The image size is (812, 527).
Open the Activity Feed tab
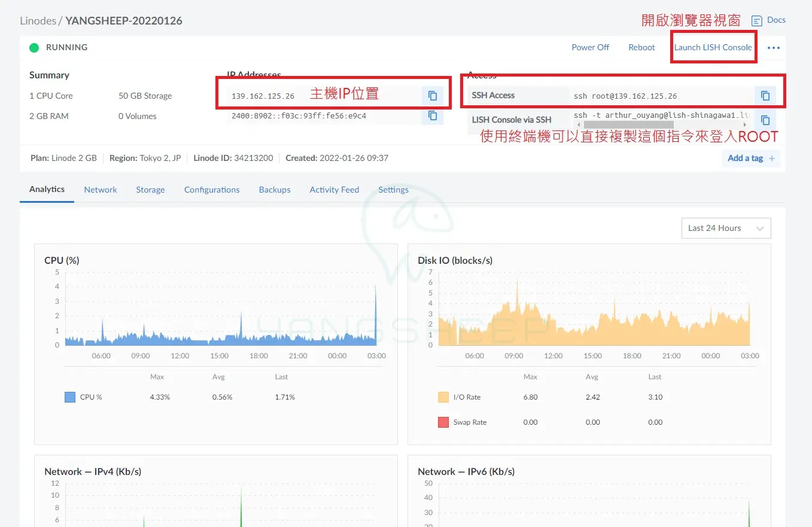click(x=334, y=190)
